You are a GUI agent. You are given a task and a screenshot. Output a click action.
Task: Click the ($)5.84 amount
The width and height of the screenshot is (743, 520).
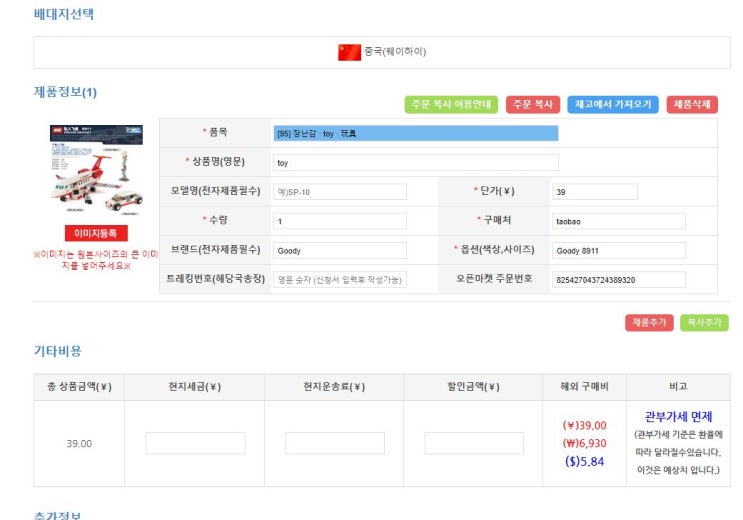pyautogui.click(x=584, y=461)
